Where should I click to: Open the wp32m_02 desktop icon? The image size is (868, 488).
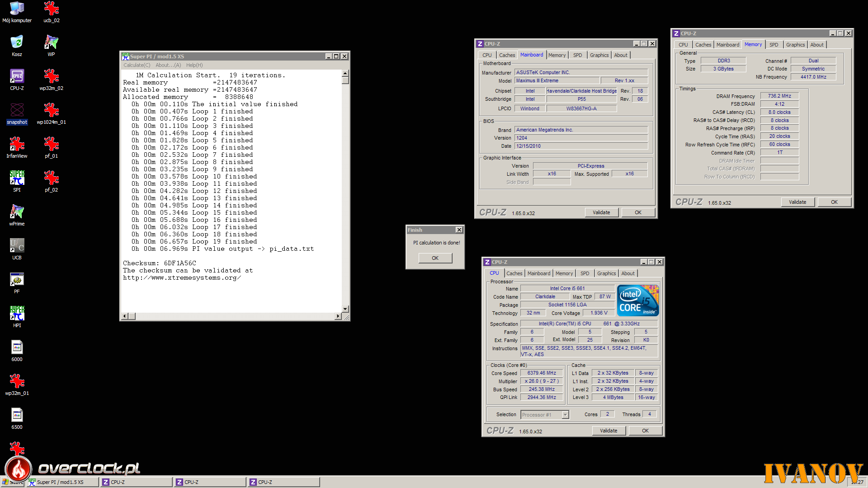pos(51,80)
